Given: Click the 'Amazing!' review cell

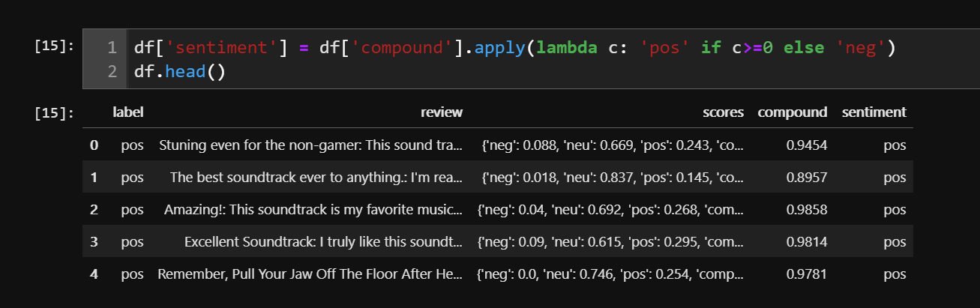Looking at the screenshot, I should tap(313, 210).
